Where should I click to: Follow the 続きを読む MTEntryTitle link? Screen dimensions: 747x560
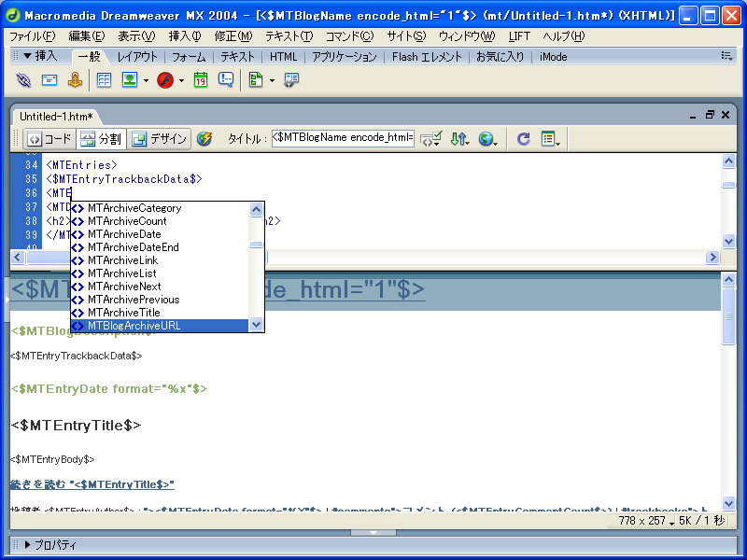tap(92, 484)
